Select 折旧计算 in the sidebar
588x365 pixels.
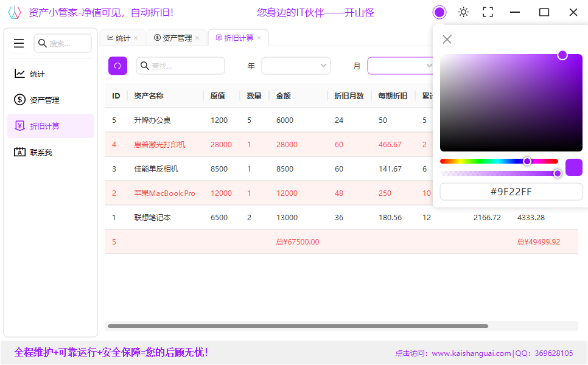click(51, 126)
